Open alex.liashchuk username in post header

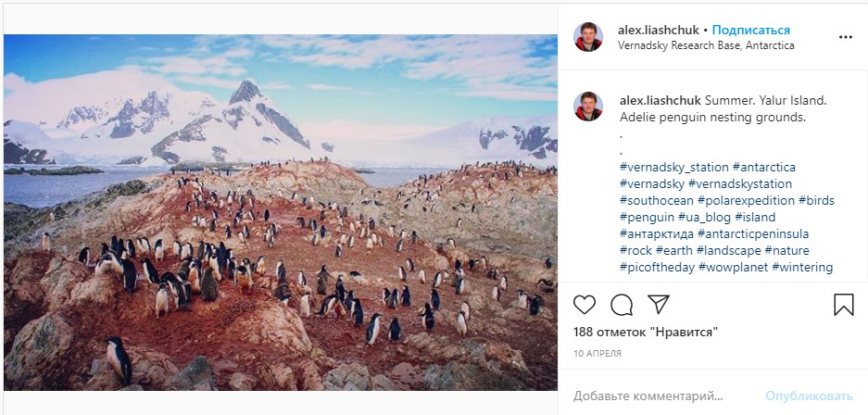tap(659, 30)
